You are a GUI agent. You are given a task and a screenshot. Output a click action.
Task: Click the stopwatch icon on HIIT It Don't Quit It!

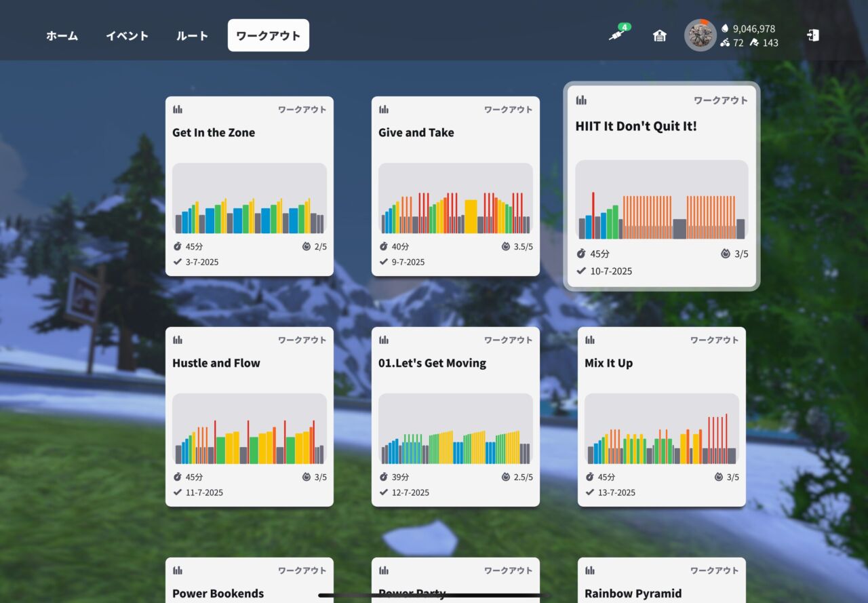click(581, 254)
